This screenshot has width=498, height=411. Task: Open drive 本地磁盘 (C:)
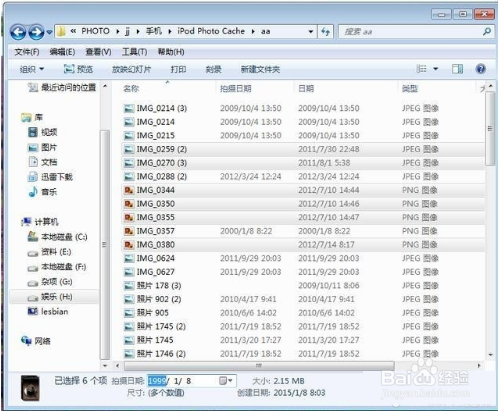[58, 237]
